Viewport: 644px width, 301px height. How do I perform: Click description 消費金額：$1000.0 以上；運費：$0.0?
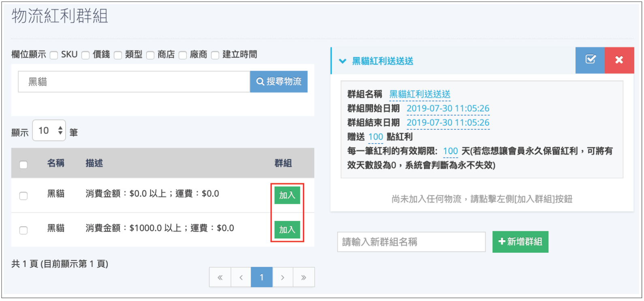coord(160,228)
